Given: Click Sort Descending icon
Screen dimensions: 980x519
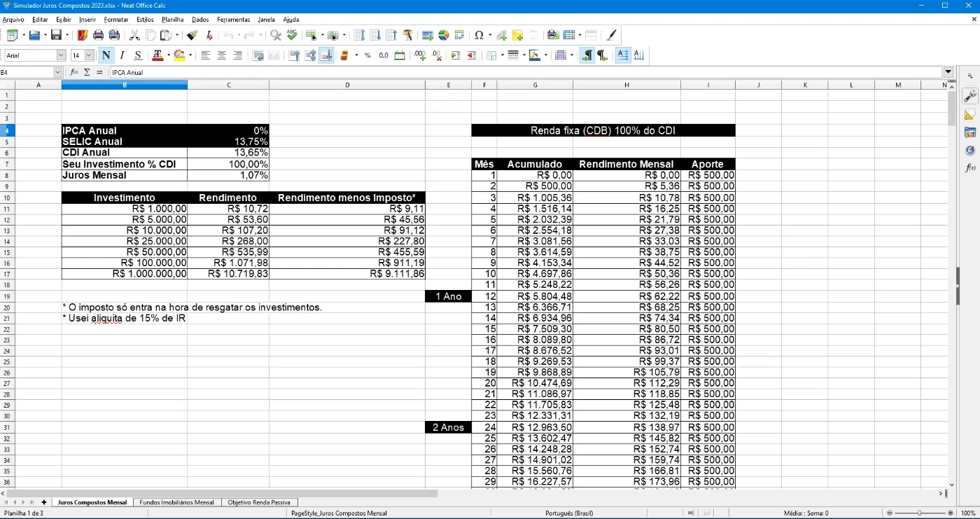Looking at the screenshot, I should click(x=391, y=35).
